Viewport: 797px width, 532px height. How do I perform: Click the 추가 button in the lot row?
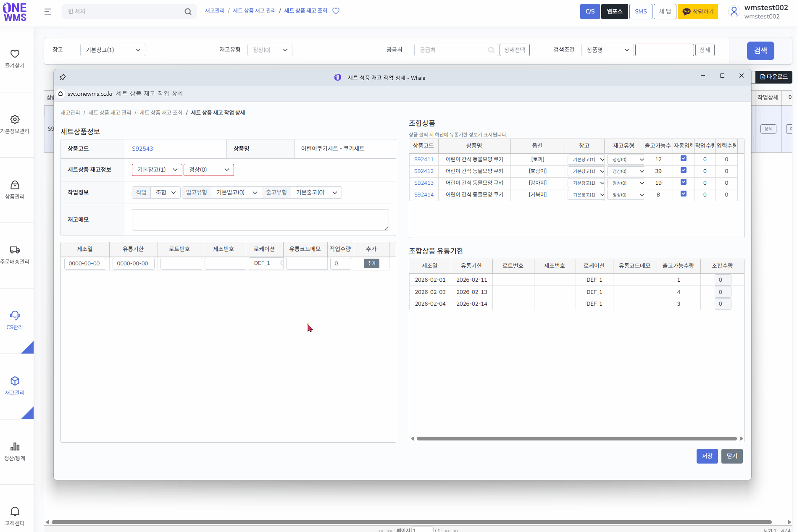pos(371,263)
